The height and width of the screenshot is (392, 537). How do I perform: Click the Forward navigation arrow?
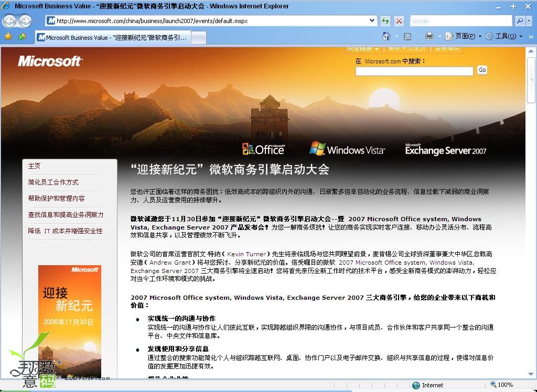coord(25,21)
